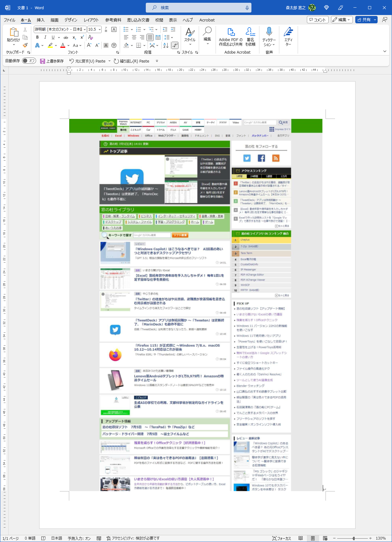Open bullet list style dropdown
The image size is (392, 542).
132,29
